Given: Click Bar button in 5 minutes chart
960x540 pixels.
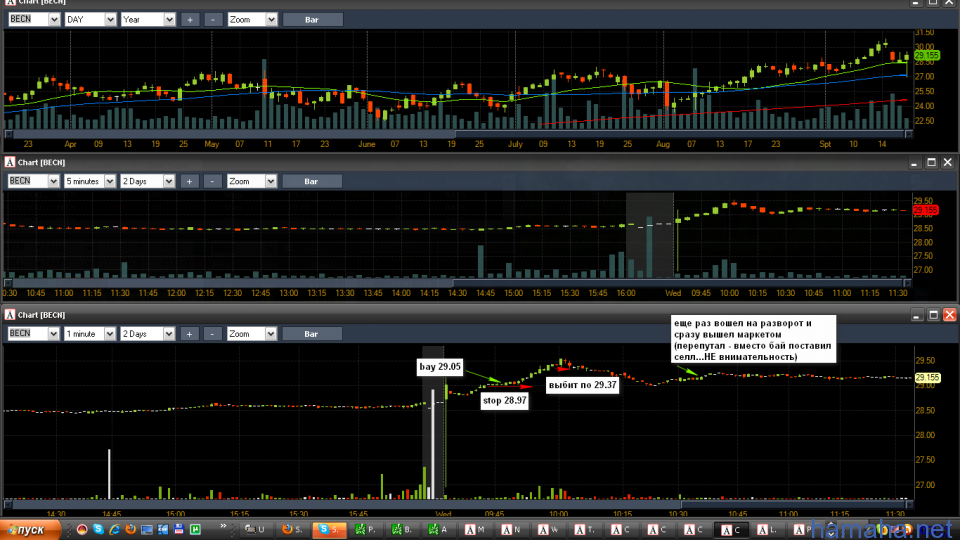Looking at the screenshot, I should [x=311, y=181].
